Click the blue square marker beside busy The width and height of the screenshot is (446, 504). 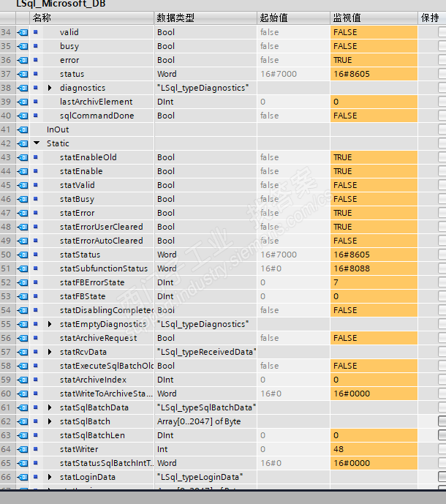(36, 46)
